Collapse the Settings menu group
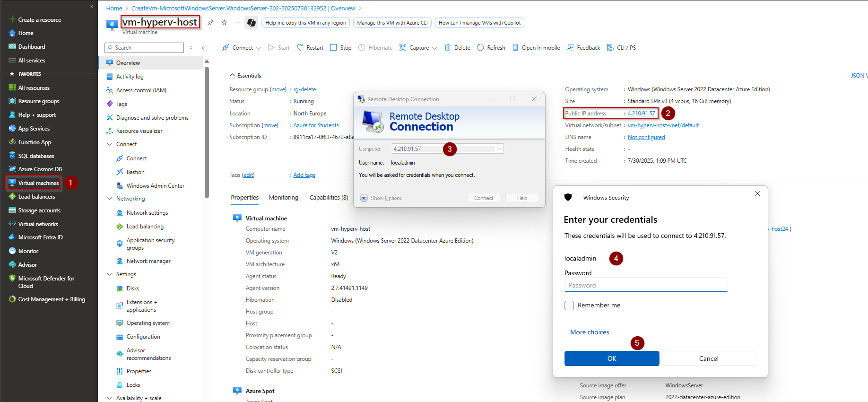This screenshot has width=868, height=402. [110, 274]
